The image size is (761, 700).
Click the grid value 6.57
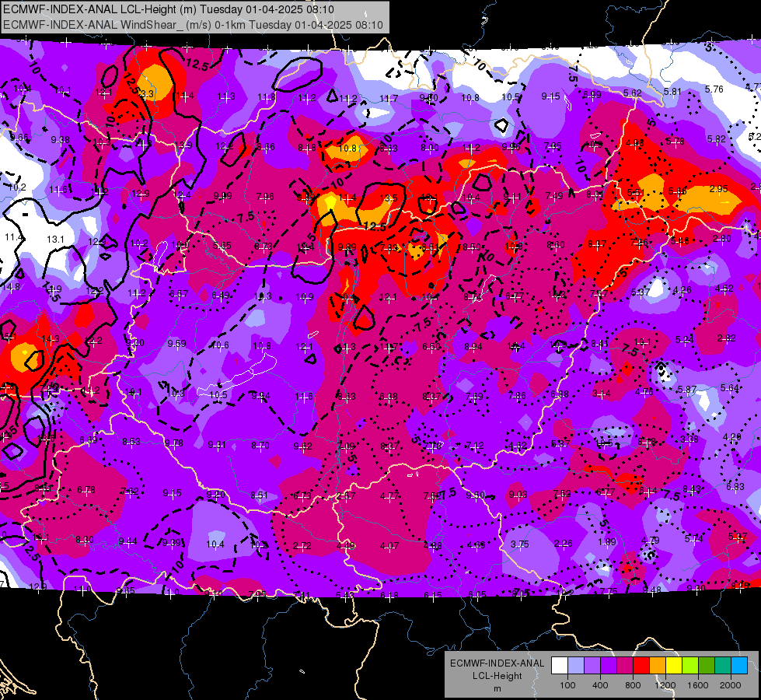click(179, 294)
